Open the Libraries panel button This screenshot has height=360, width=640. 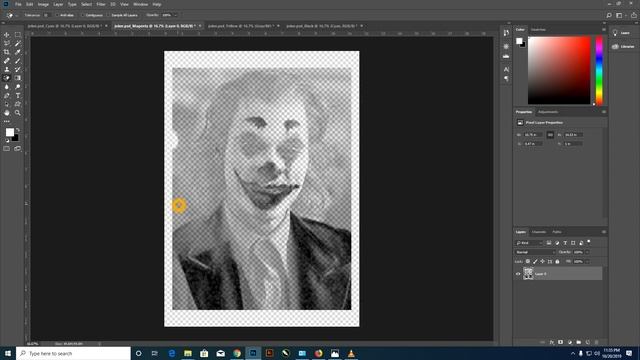(x=622, y=47)
